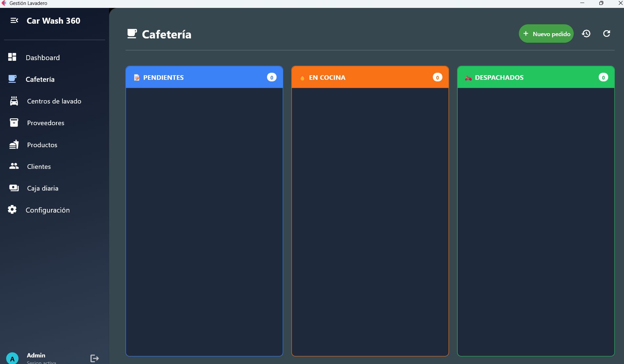Open the Proveedores section
Image resolution: width=624 pixels, height=364 pixels.
click(x=46, y=123)
